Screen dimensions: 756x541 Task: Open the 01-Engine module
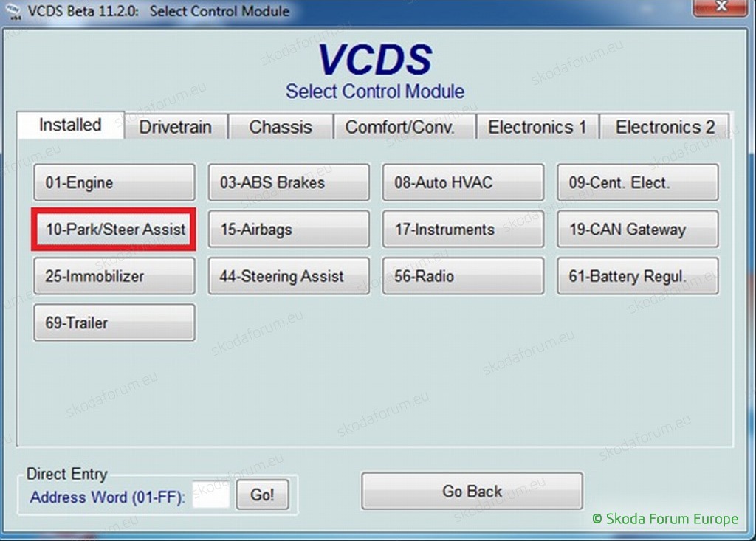114,182
